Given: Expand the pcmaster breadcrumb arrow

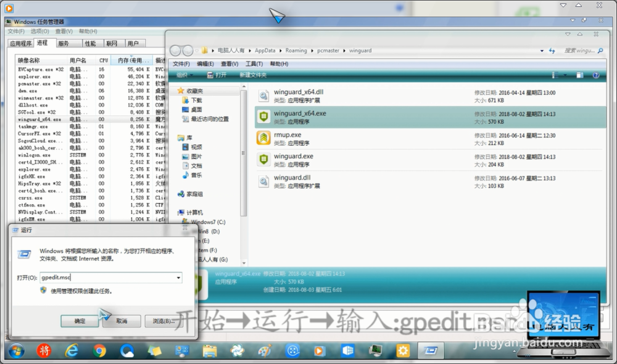Looking at the screenshot, I should point(344,51).
